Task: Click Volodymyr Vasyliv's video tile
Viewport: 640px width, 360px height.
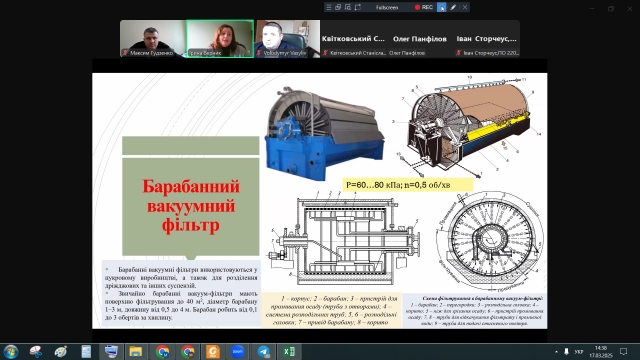Action: pos(287,39)
